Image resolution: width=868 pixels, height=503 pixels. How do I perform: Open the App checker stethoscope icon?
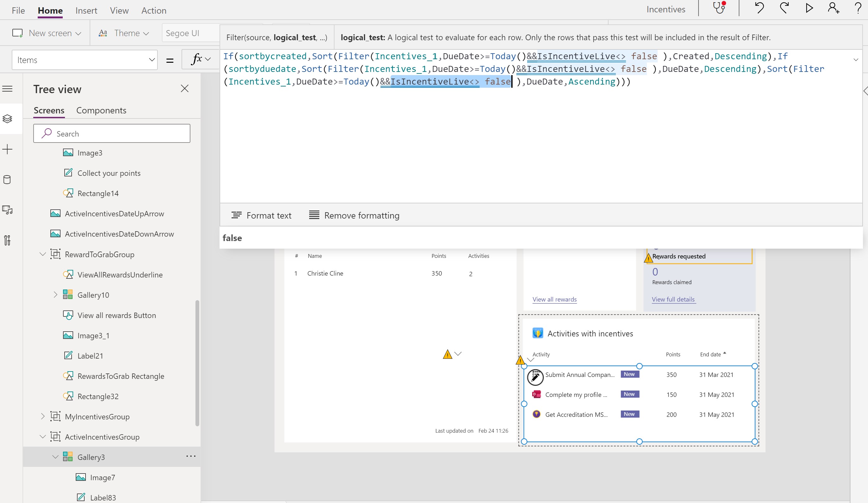pos(719,8)
